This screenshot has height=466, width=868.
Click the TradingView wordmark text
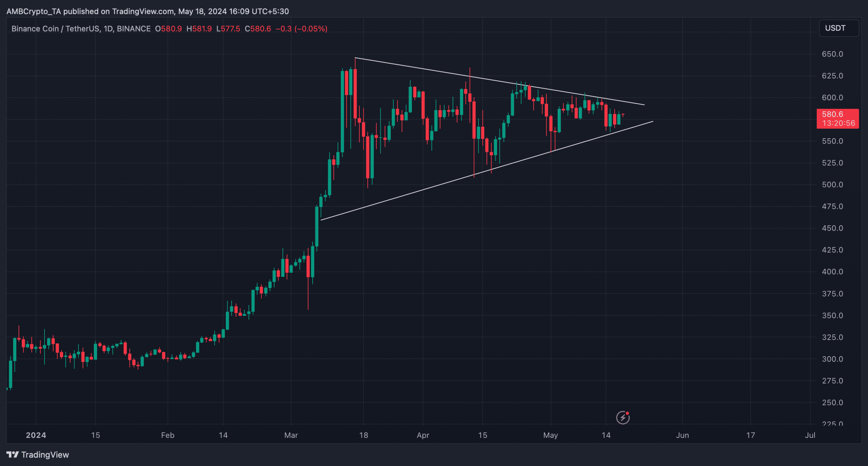[45, 455]
